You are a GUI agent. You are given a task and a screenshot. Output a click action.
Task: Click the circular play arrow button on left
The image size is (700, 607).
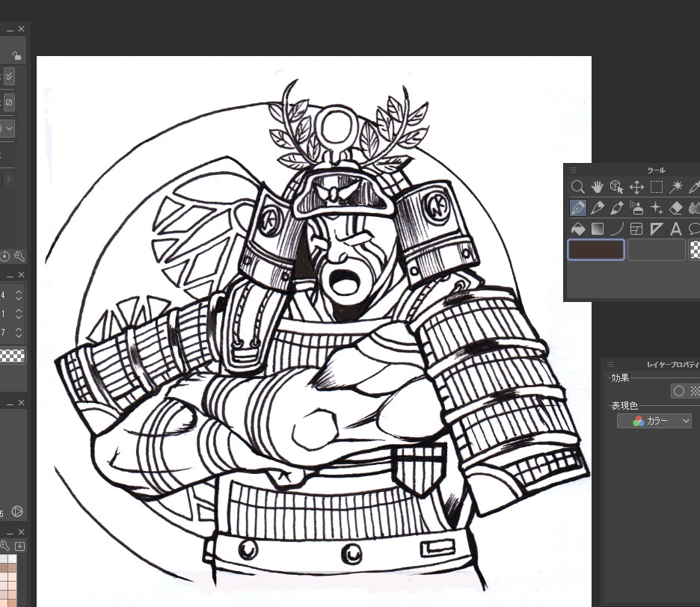point(17,511)
